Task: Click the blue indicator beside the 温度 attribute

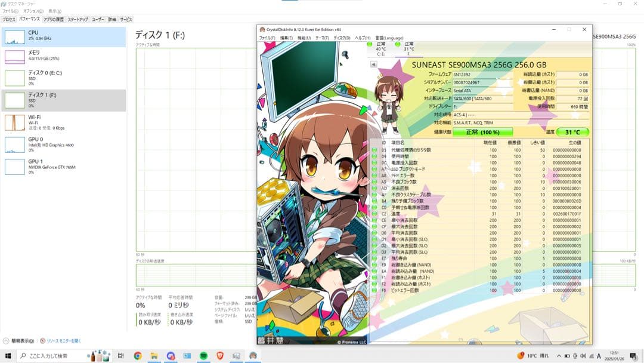Action: point(374,214)
